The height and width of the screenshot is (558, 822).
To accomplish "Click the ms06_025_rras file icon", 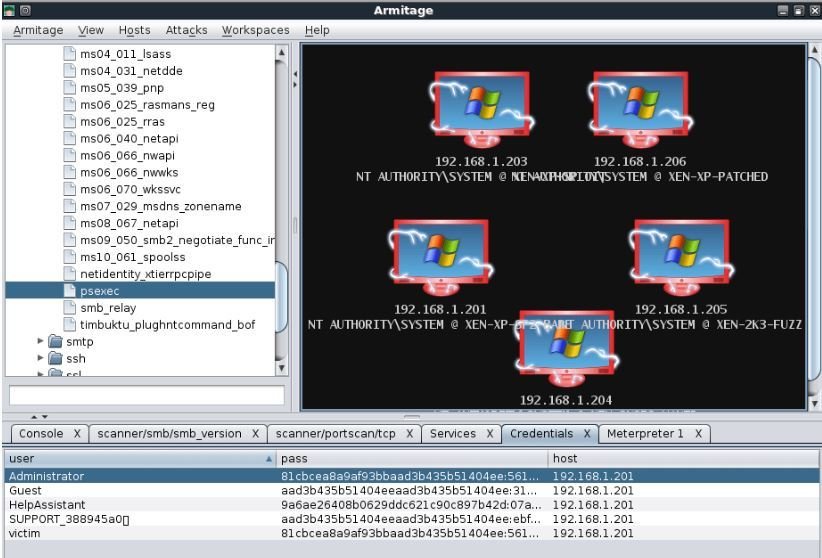I will [x=69, y=121].
